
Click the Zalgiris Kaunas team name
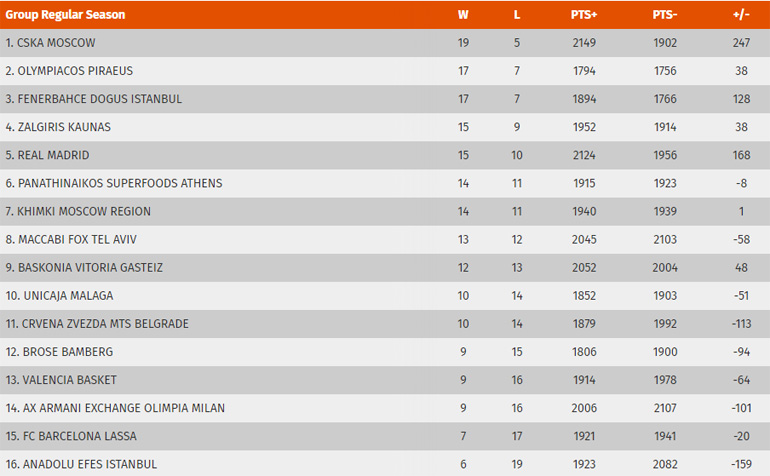(58, 127)
